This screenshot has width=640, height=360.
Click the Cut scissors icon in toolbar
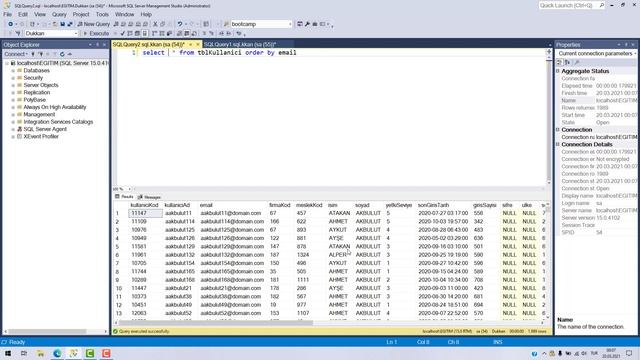pos(155,24)
